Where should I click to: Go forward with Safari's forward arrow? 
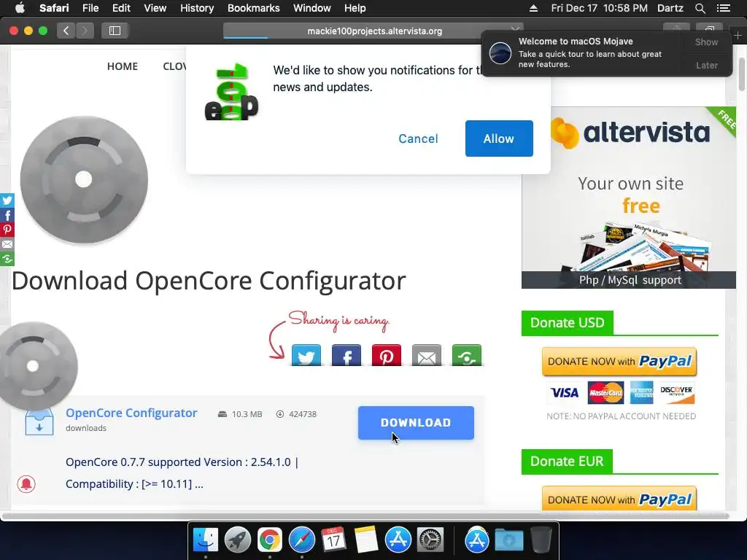click(85, 31)
